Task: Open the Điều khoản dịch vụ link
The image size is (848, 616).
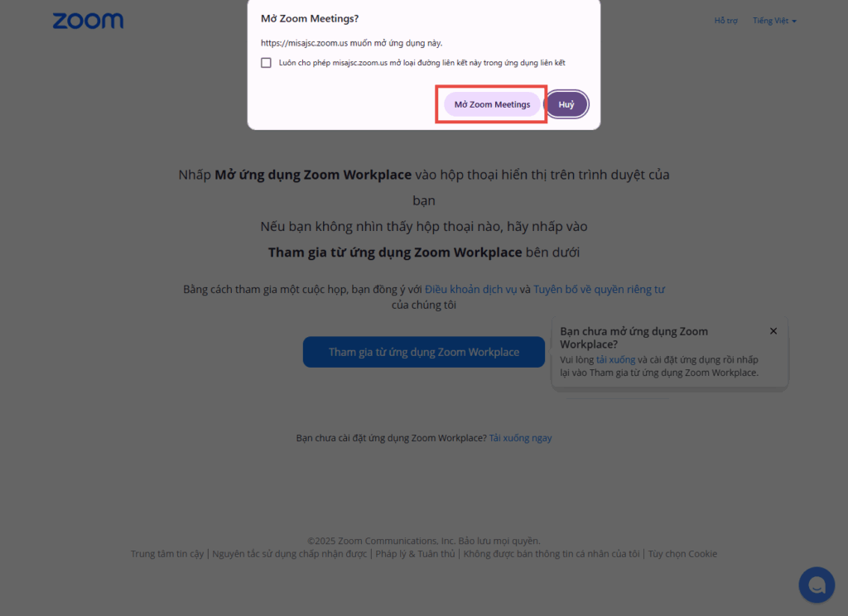Action: (470, 289)
